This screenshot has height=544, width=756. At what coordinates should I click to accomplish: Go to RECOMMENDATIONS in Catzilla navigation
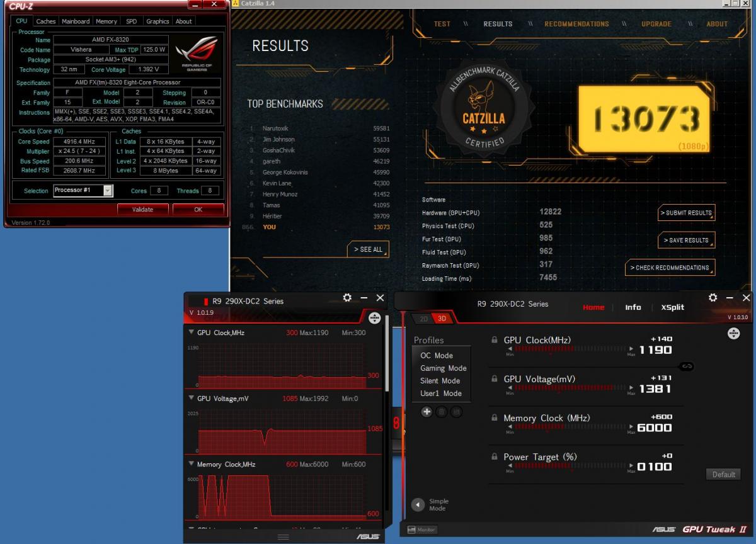576,24
